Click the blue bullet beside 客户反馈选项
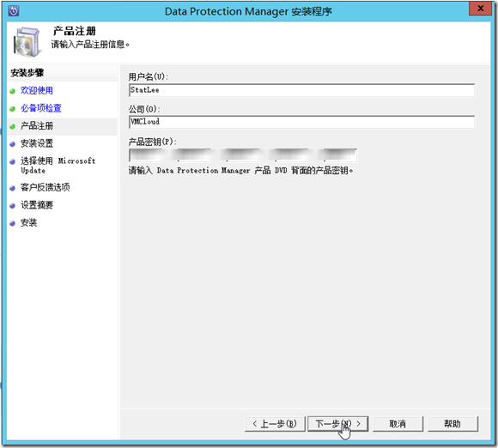 12,188
